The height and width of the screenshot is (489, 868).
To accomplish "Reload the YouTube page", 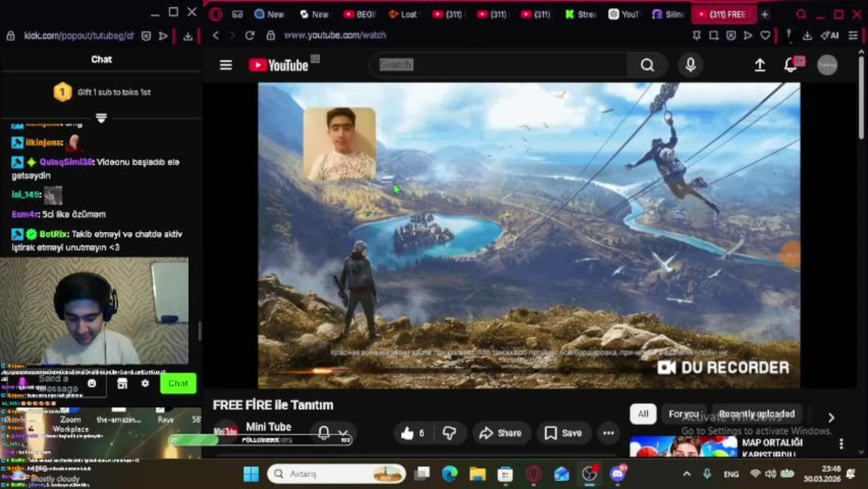I will (x=250, y=35).
